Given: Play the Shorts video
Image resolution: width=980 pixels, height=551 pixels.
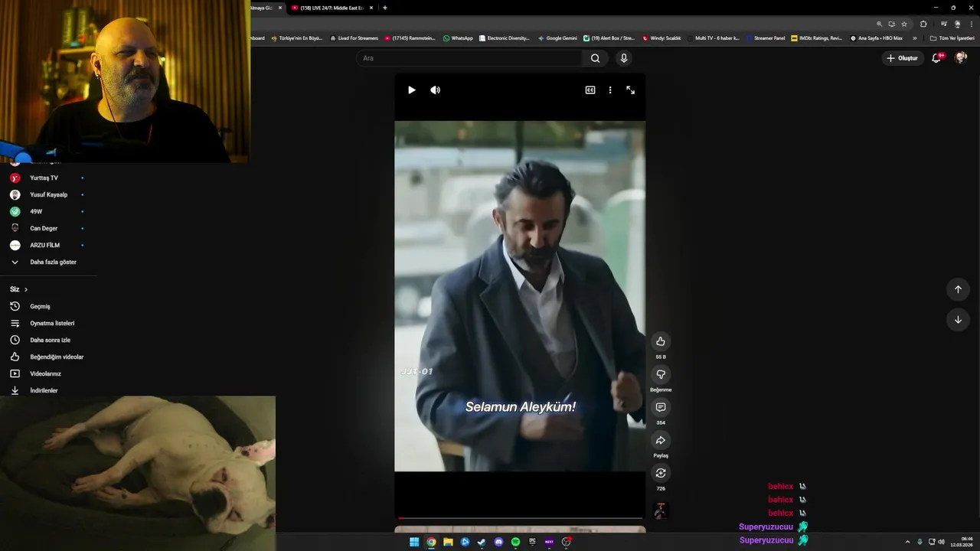Looking at the screenshot, I should click(x=411, y=90).
